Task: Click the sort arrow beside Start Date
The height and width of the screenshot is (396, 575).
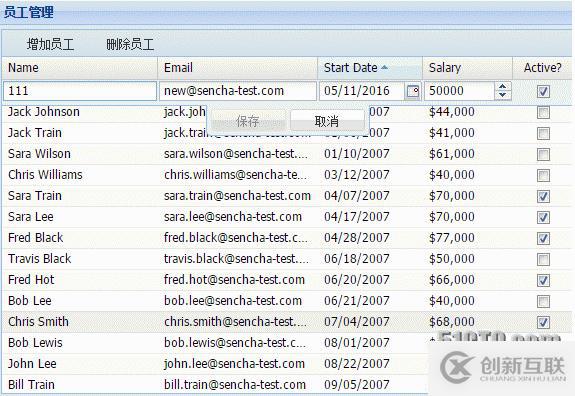Action: [384, 67]
